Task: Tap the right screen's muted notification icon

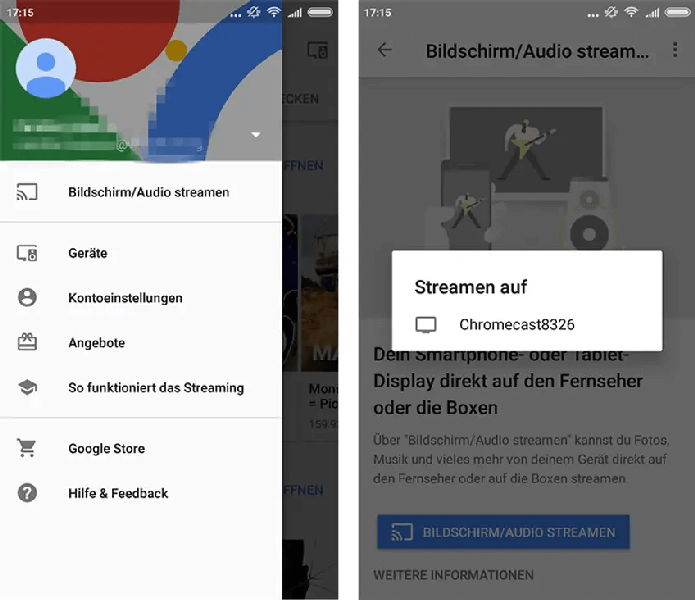Action: coord(611,12)
